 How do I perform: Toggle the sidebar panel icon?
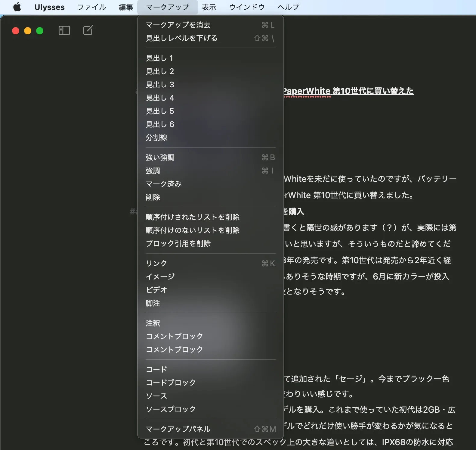pos(64,30)
